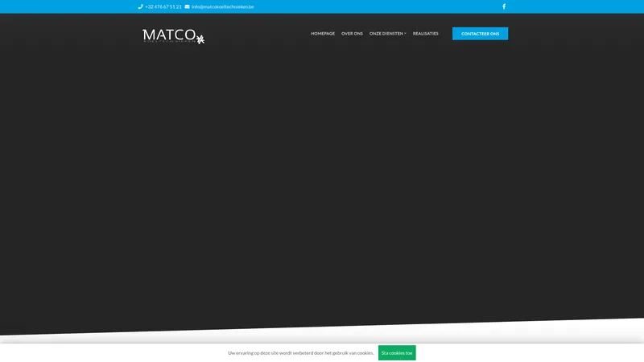Open the Realisaties menu item
This screenshot has width=644, height=362.
pos(426,34)
